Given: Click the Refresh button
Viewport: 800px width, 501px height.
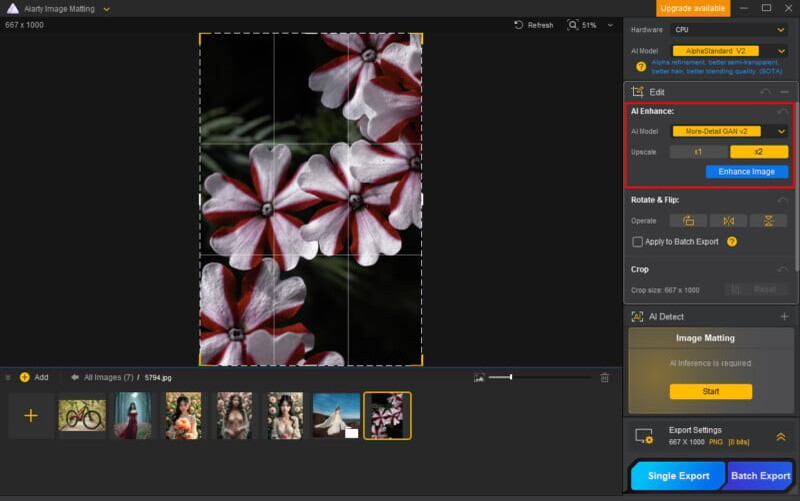Looking at the screenshot, I should coord(534,25).
